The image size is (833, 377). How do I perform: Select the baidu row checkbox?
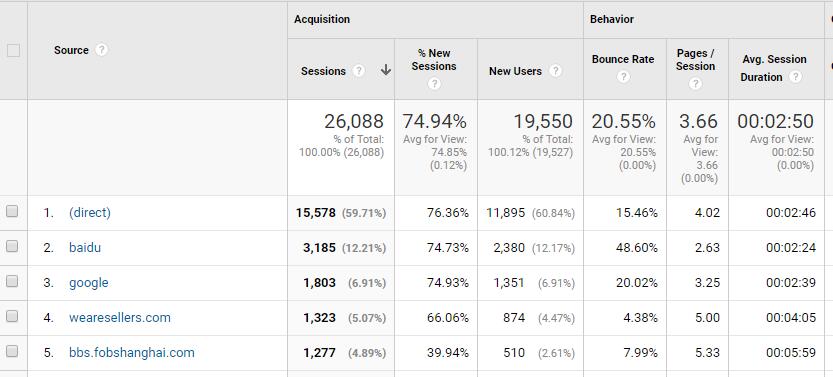point(12,246)
